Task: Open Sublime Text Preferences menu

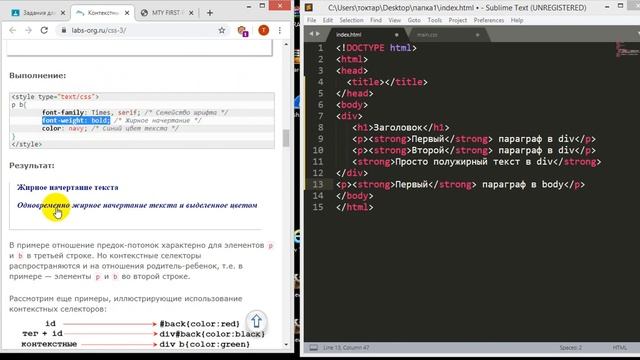Action: tap(489, 20)
